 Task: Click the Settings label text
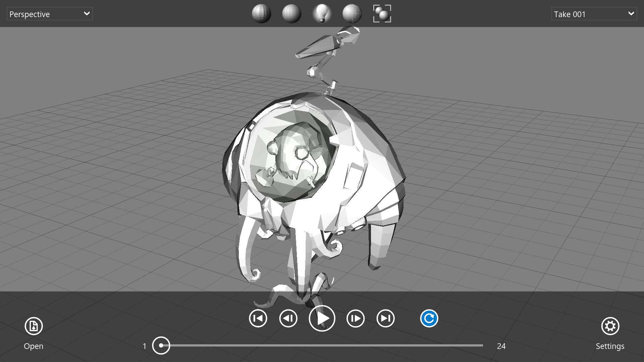(610, 346)
